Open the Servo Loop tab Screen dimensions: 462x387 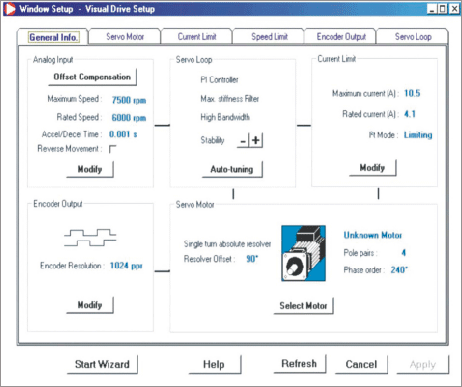(x=413, y=37)
